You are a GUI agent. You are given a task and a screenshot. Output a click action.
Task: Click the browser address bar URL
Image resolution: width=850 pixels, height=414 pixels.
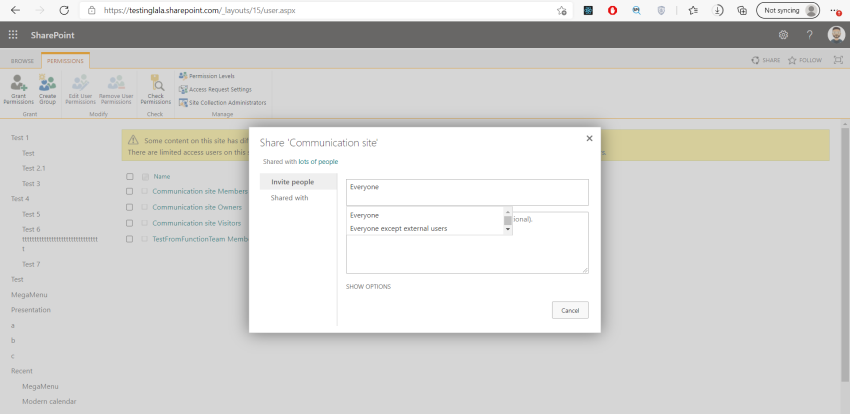[x=199, y=10]
